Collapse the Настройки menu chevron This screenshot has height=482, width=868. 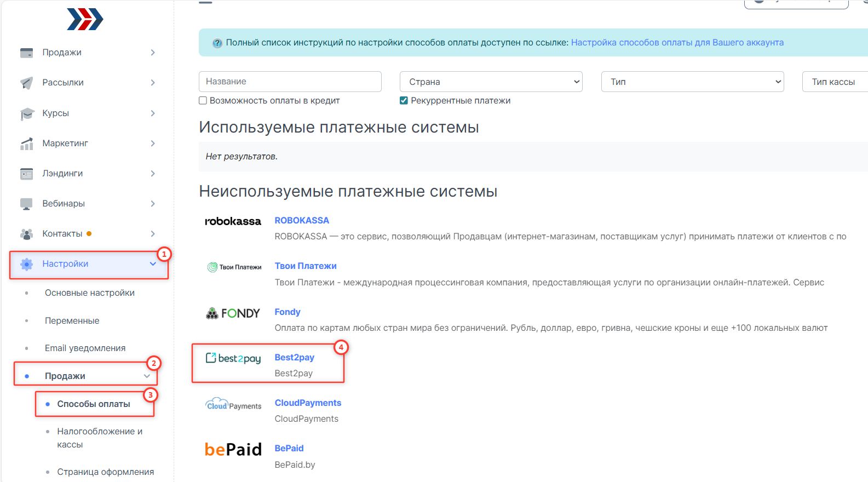point(153,264)
